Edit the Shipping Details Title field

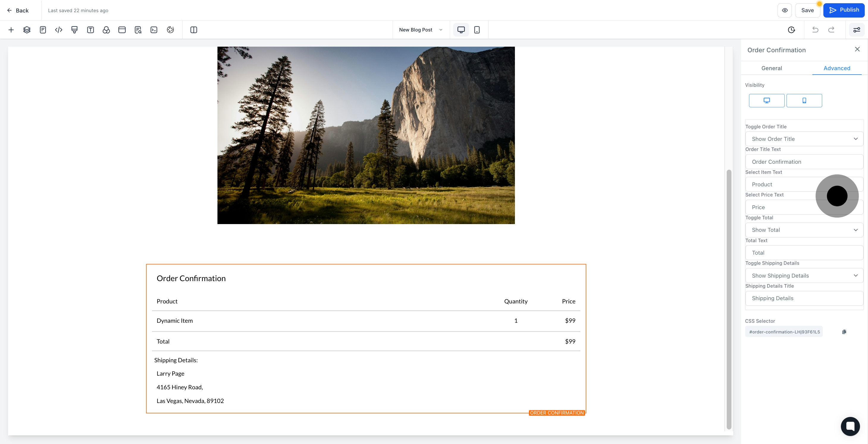click(x=804, y=298)
